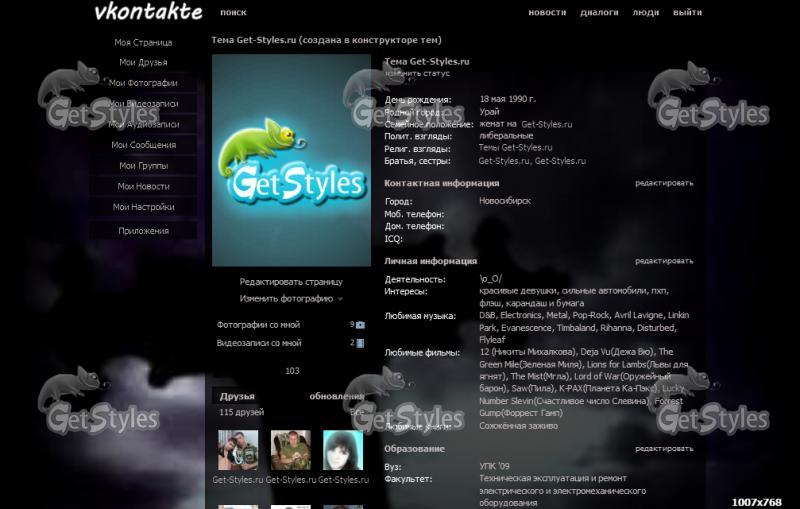Open second friend's avatar in camouflage
Screen dimensions: 800x509
pos(291,450)
